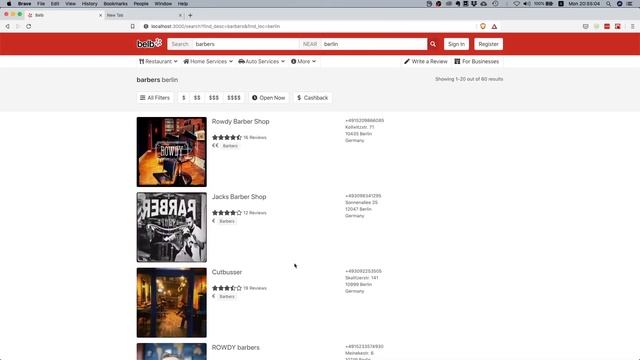Open Cutbusser listing title
Viewport: 640px width, 360px height.
(x=227, y=272)
